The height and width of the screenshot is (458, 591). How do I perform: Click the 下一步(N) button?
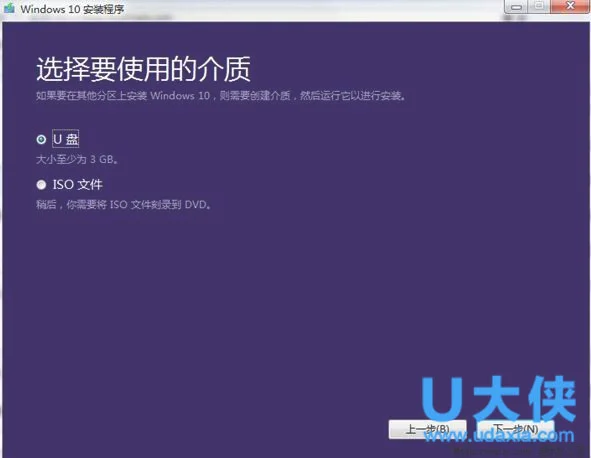click(516, 429)
